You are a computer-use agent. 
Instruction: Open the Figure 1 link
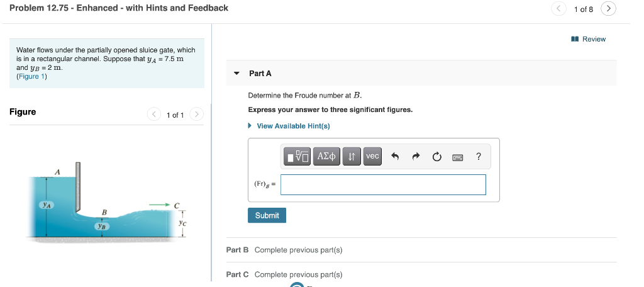pyautogui.click(x=31, y=76)
